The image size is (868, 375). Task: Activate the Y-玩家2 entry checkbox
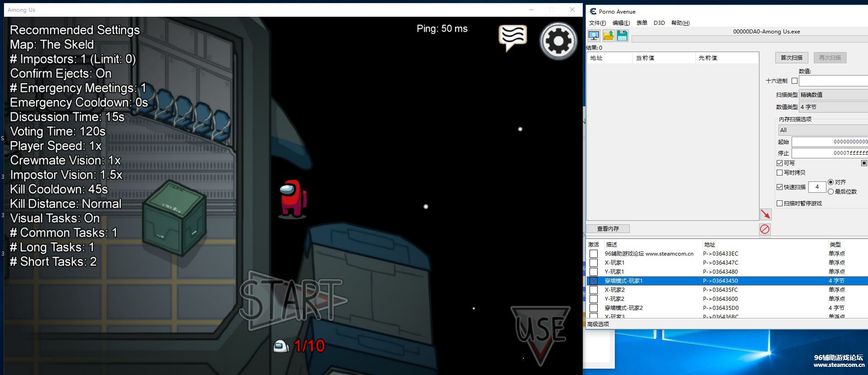[594, 299]
